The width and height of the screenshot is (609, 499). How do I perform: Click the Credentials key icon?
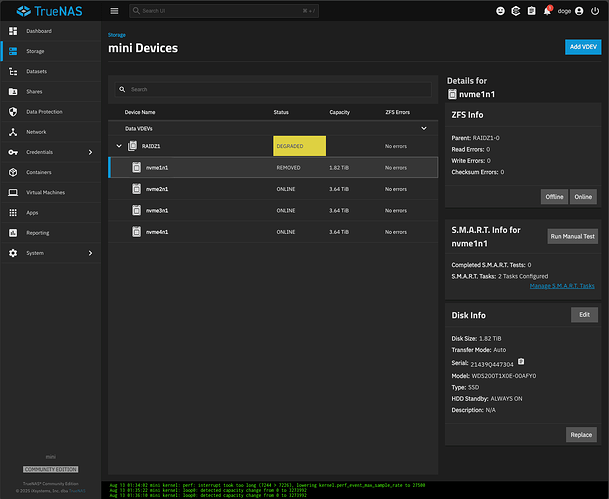click(13, 152)
